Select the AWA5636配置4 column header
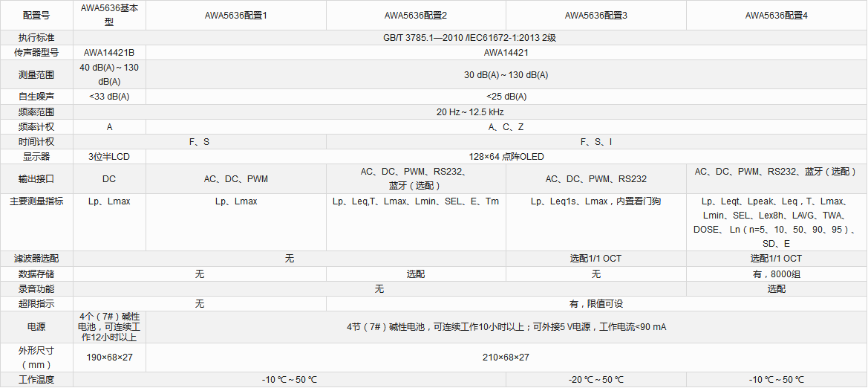 tap(776, 15)
